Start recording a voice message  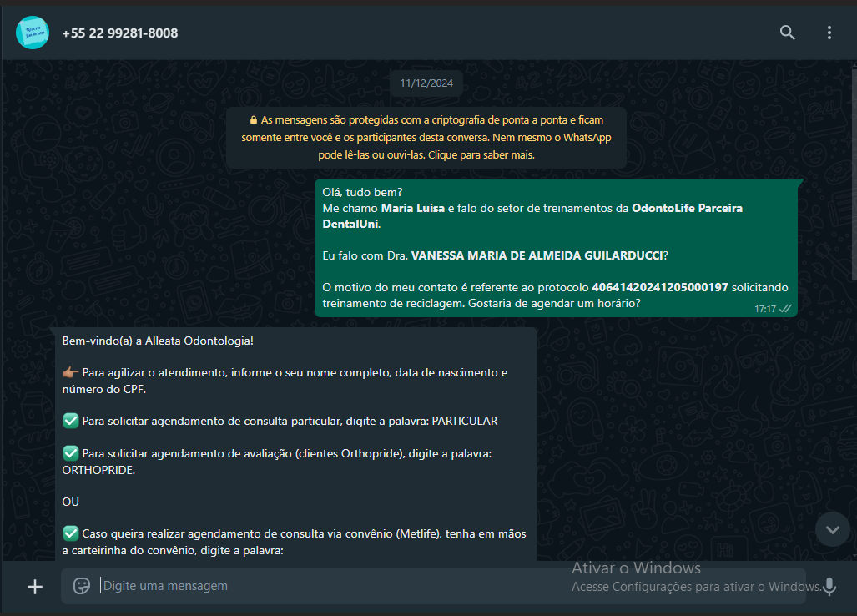[x=829, y=587]
